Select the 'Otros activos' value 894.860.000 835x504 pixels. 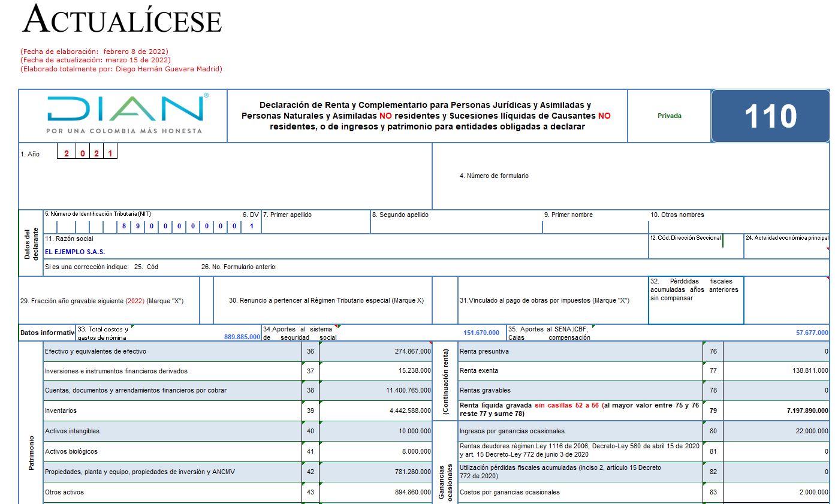pos(375,492)
